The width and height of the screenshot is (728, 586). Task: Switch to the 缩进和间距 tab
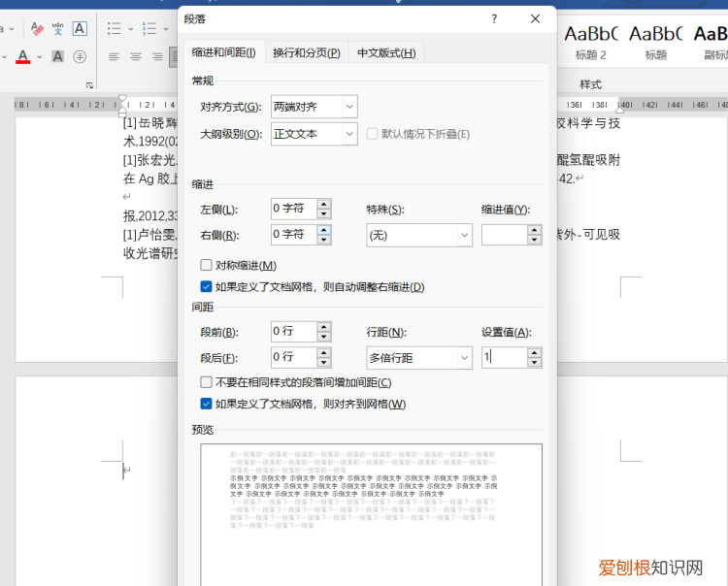click(224, 52)
